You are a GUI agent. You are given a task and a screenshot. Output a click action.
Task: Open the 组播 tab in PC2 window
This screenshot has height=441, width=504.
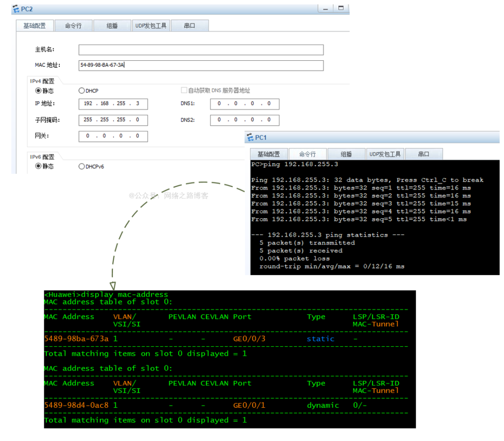click(112, 26)
